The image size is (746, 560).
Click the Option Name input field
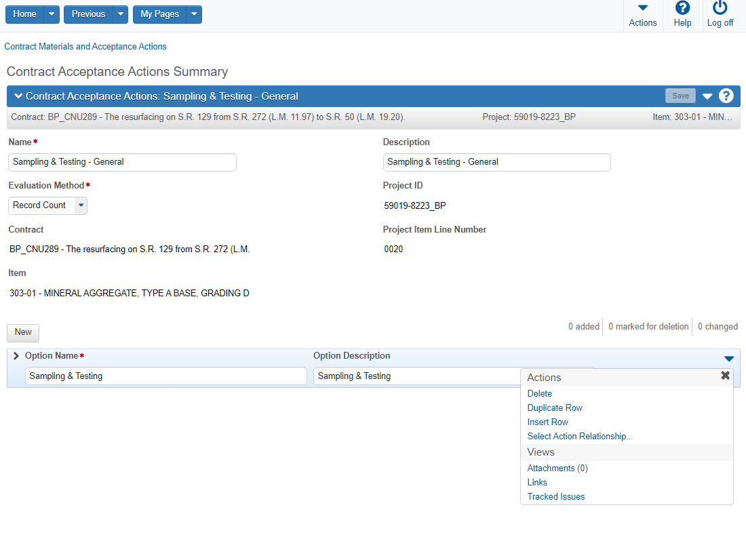pyautogui.click(x=165, y=376)
